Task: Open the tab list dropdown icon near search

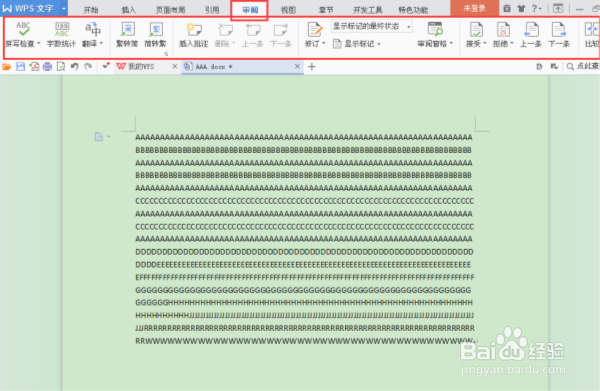Action: tap(554, 67)
